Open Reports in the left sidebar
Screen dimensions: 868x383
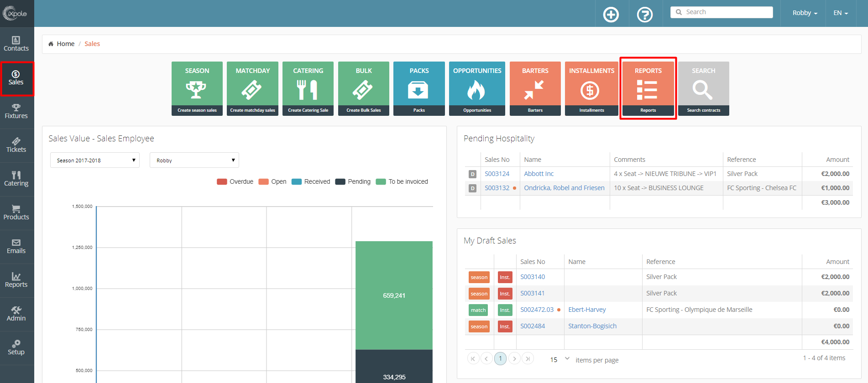[x=16, y=280]
